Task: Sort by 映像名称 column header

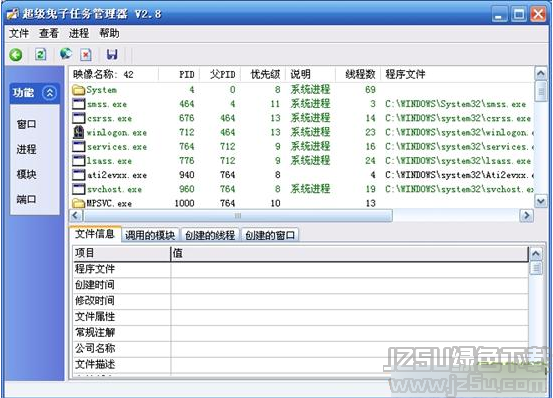Action: coord(114,74)
